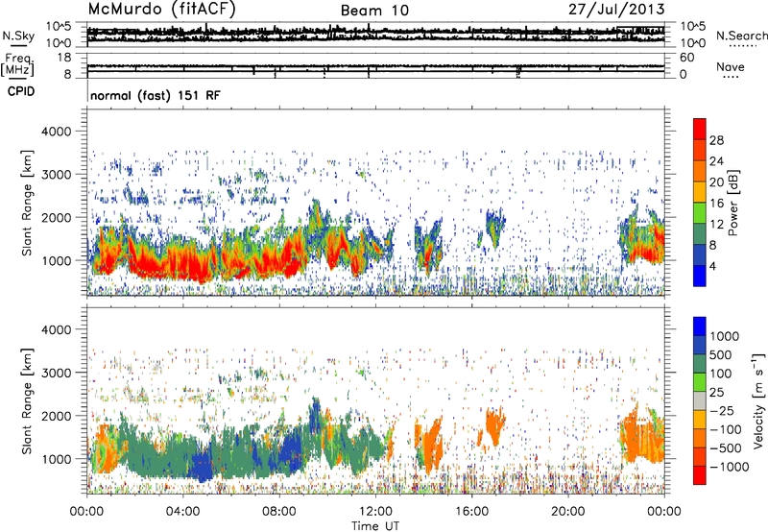
Task: Click the 10^5 label beside N.Search
Action: [693, 26]
